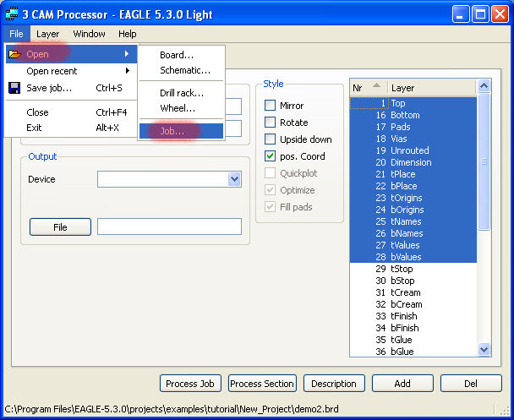Select layer 35 tGlue
The image size is (514, 420).
point(413,340)
